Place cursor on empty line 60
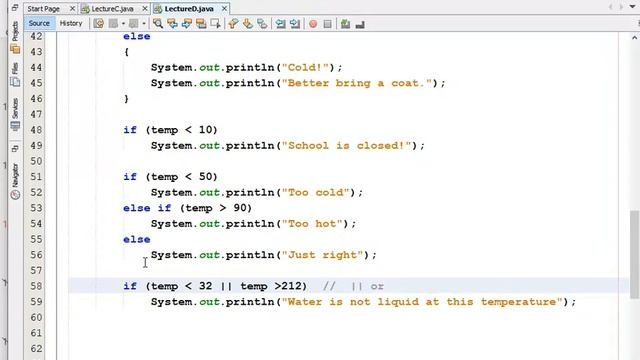This screenshot has width=640, height=360. click(343, 318)
